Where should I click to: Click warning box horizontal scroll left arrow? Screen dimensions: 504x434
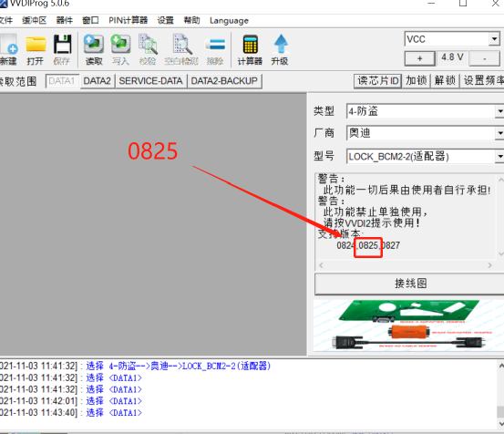pyautogui.click(x=321, y=265)
